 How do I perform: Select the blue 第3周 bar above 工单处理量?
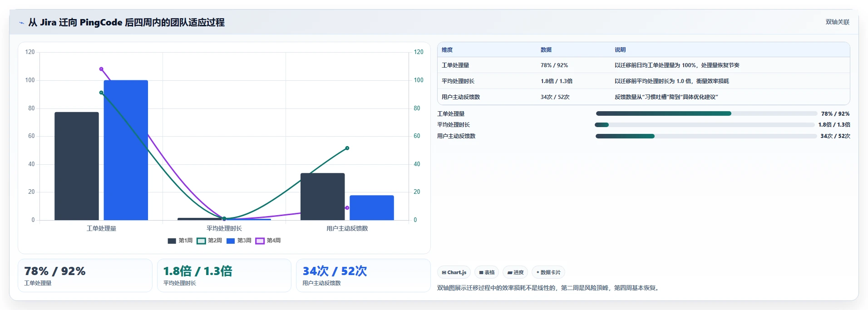(x=126, y=150)
